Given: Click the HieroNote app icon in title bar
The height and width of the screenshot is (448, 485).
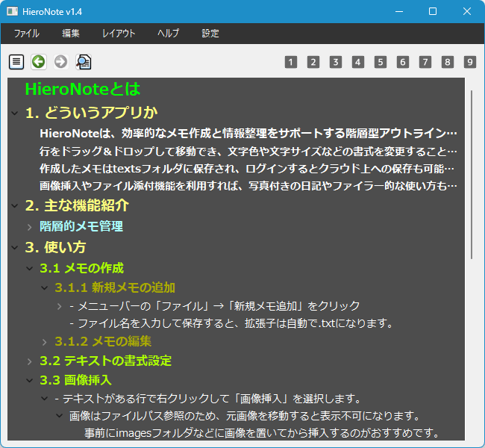Looking at the screenshot, I should click(x=13, y=11).
